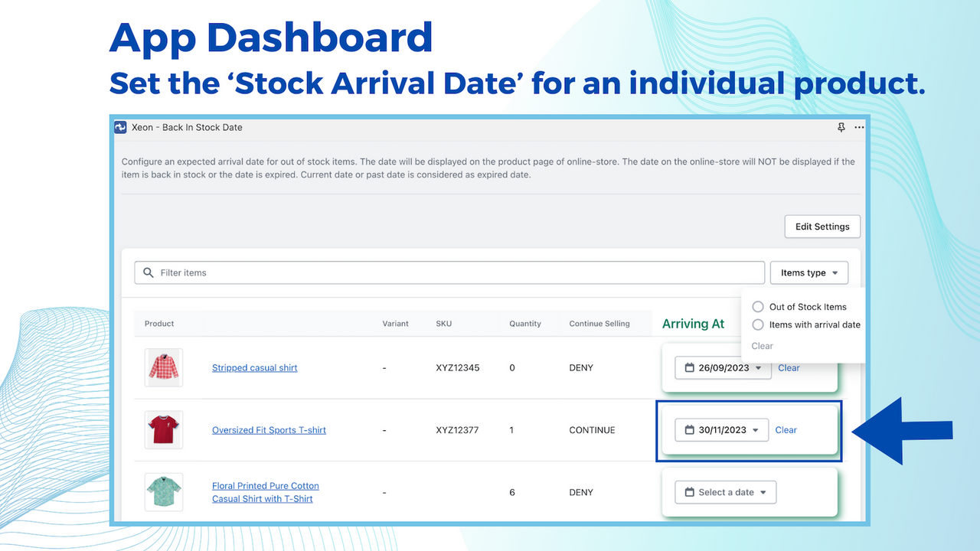
Task: Pin the app using the pin icon
Action: tap(841, 128)
